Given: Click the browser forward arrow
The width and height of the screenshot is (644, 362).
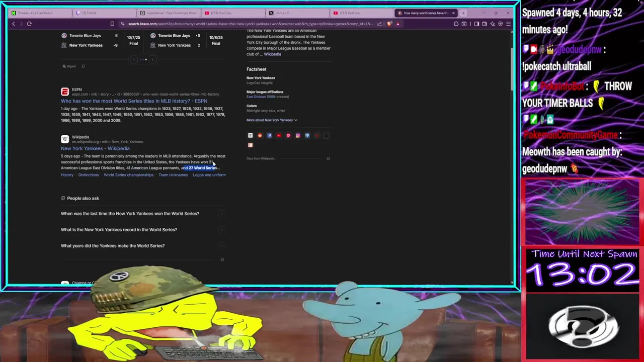Looking at the screenshot, I should click(21, 24).
